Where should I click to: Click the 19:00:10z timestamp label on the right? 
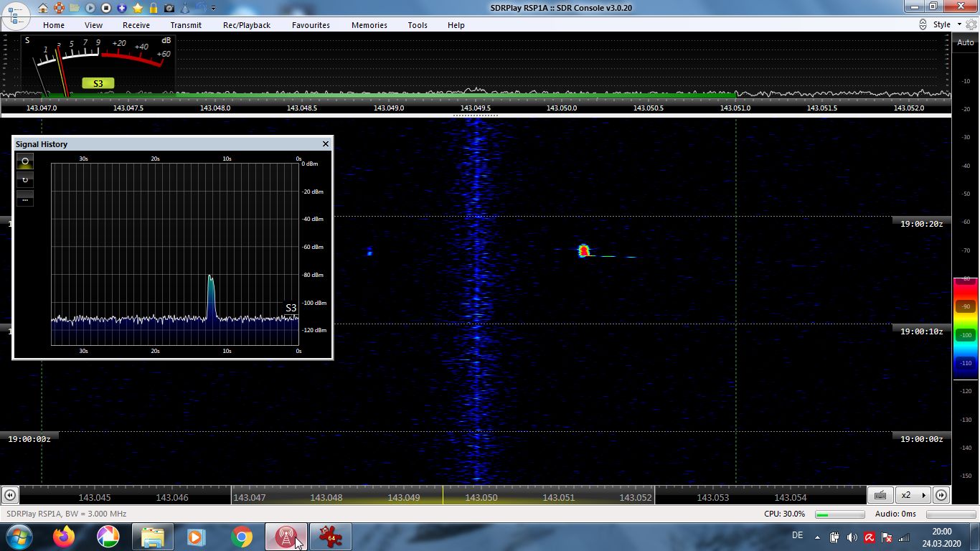click(x=921, y=331)
